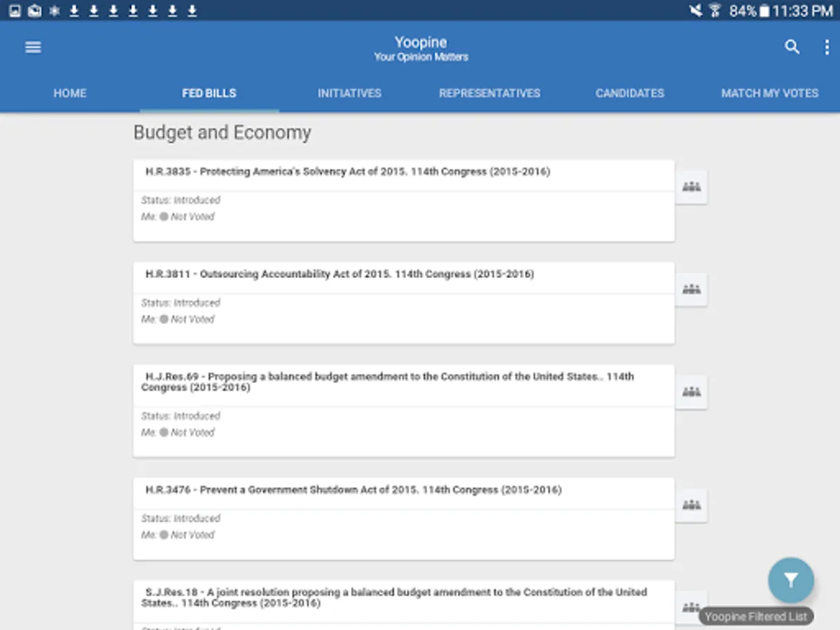Tap 'Status: Introduced' under H.R.3835
This screenshot has width=840, height=630.
tap(181, 200)
